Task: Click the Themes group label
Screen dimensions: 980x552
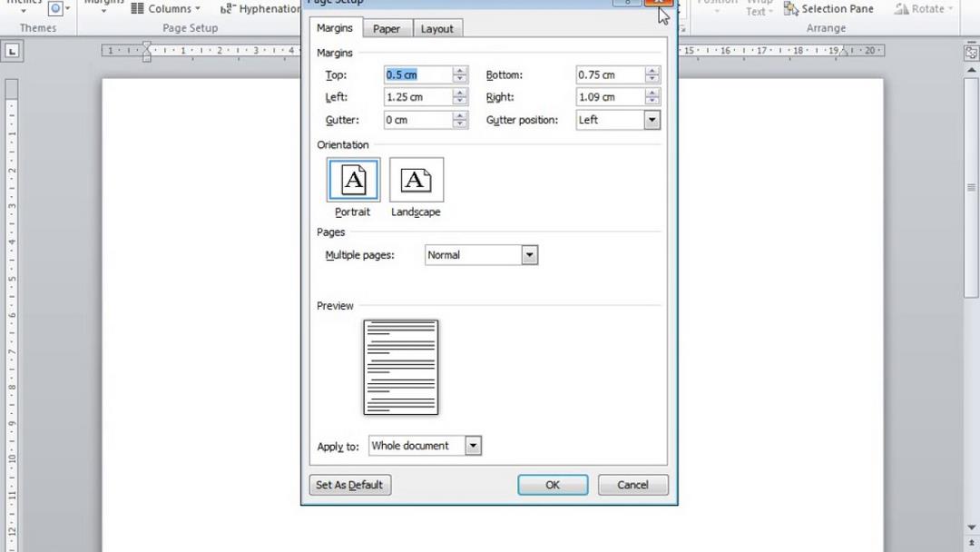Action: pyautogui.click(x=37, y=28)
